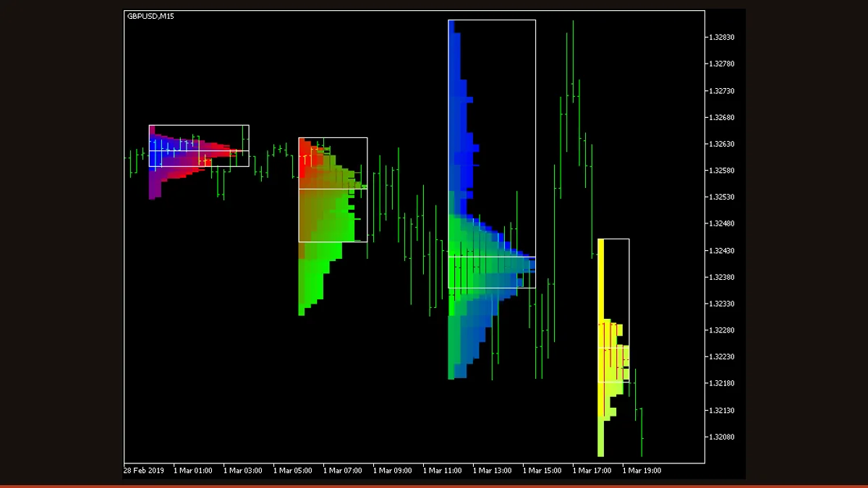Select the 1.32280 price tick label
This screenshot has width=868, height=488.
(721, 330)
